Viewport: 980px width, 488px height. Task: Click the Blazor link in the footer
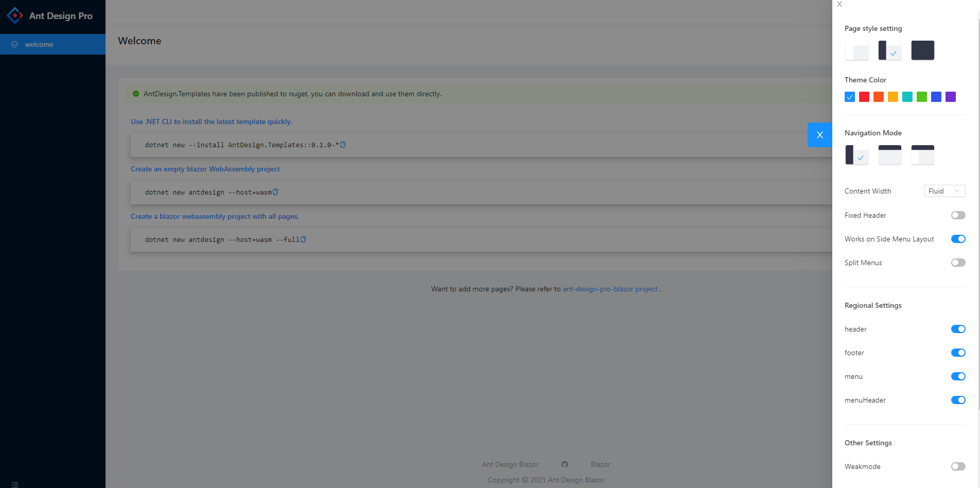[x=600, y=464]
